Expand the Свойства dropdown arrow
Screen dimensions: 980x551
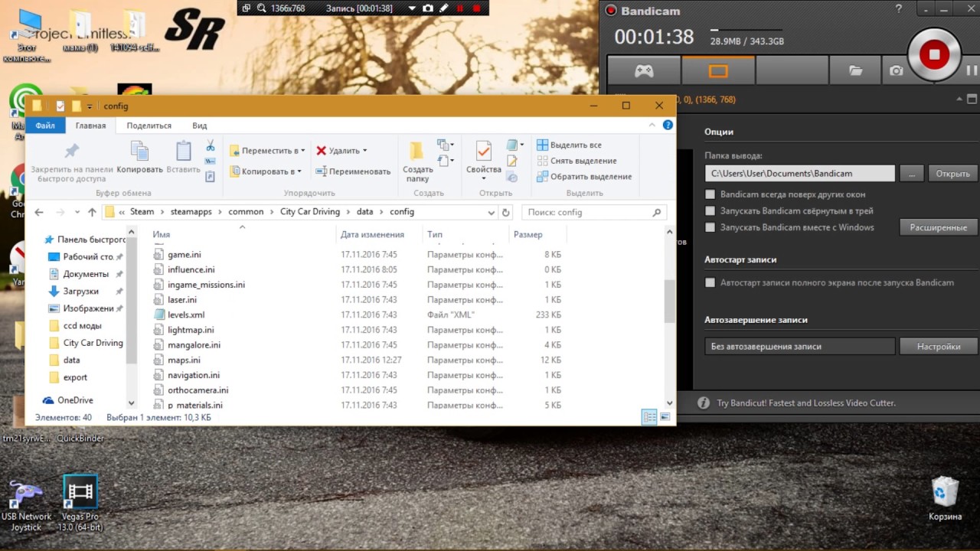pyautogui.click(x=483, y=178)
